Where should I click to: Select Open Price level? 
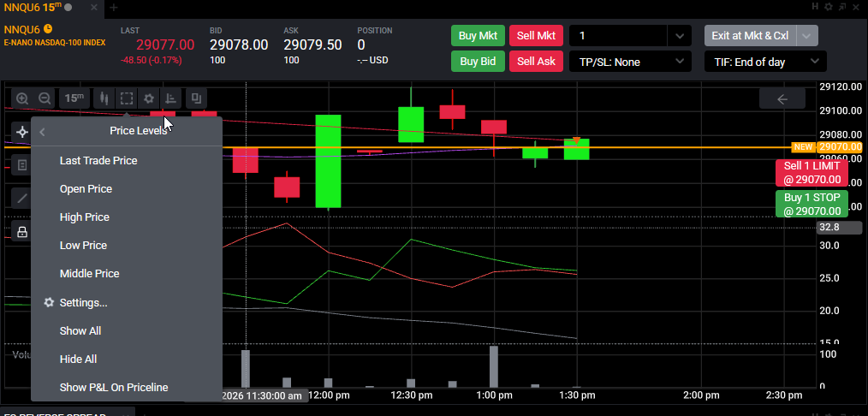86,188
